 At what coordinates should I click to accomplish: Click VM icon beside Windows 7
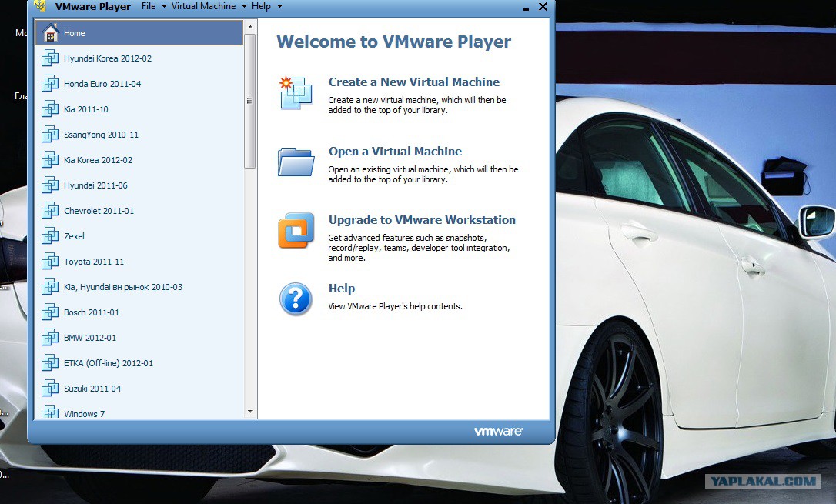pos(50,412)
